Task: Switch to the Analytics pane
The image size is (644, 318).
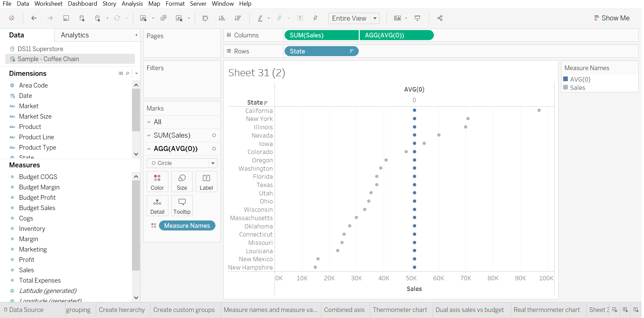Action: coord(75,35)
